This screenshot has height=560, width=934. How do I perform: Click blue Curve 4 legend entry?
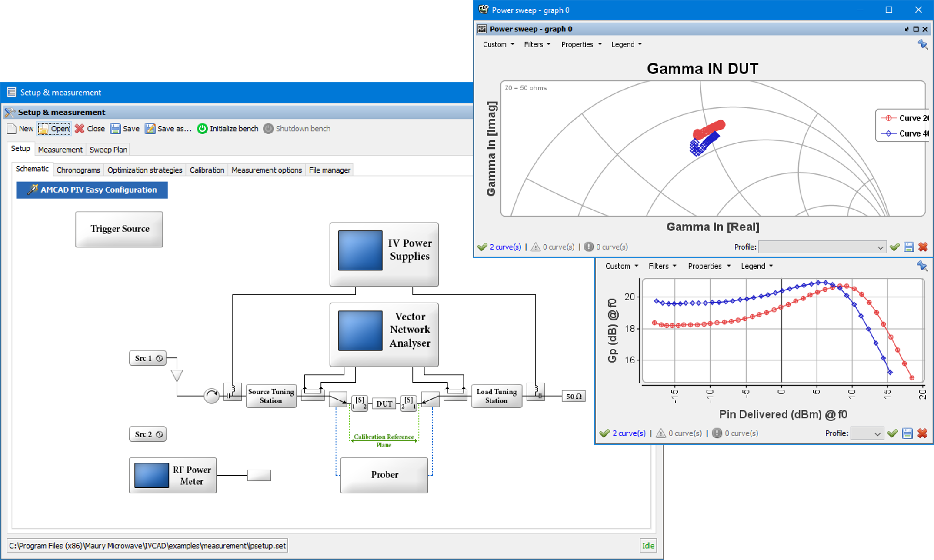tap(904, 133)
